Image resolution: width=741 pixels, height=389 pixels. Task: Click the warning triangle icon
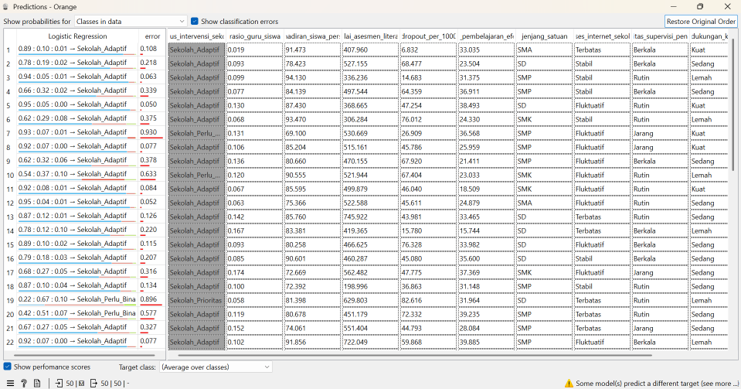569,383
